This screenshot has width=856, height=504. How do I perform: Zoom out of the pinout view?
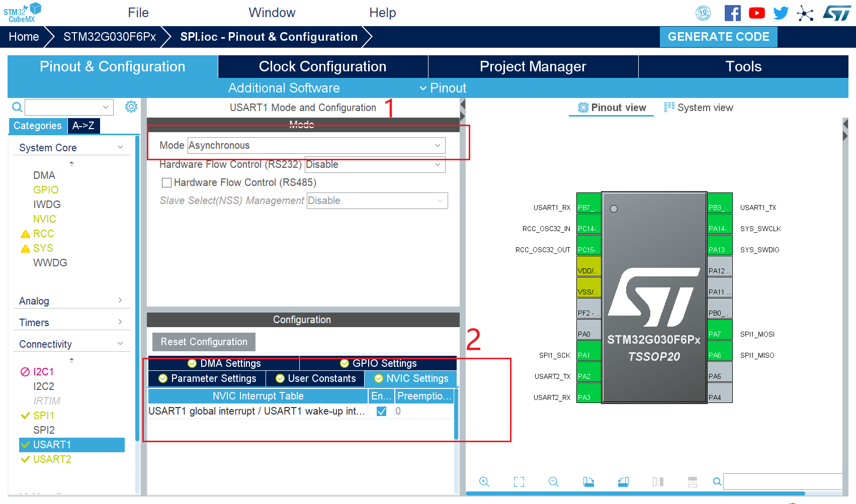click(553, 481)
